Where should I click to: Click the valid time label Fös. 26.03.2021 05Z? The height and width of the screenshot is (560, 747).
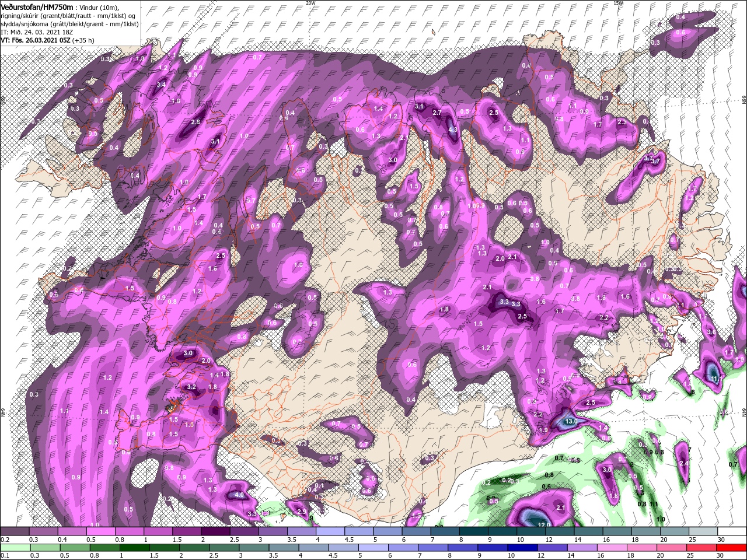click(x=40, y=40)
